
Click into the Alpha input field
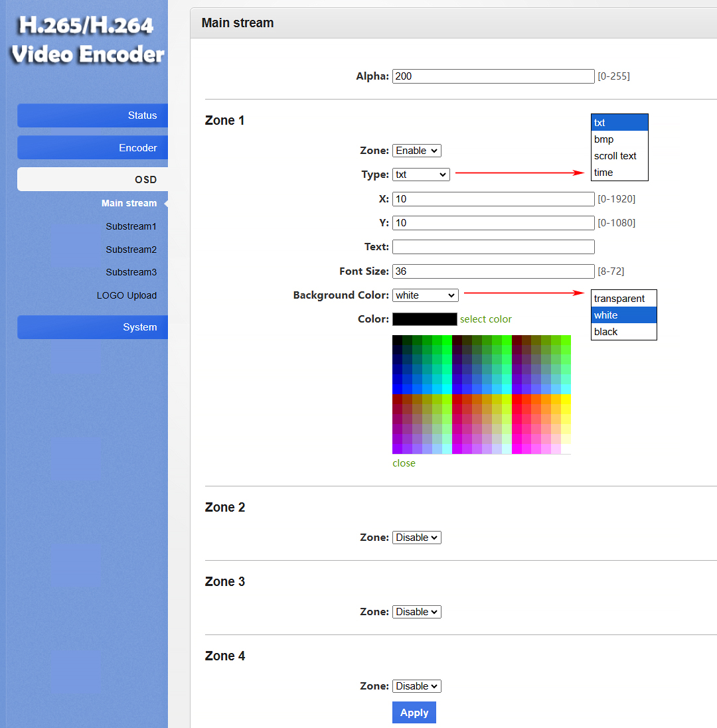(x=493, y=76)
